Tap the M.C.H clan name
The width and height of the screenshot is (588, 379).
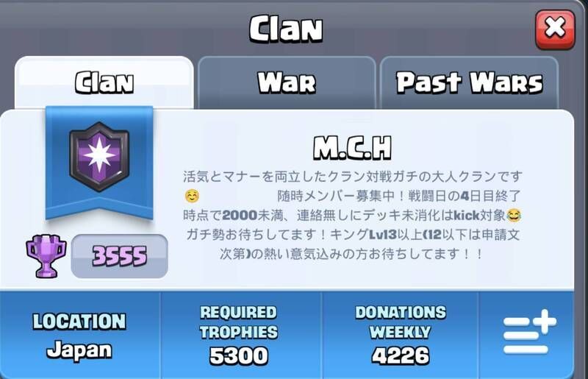(353, 149)
